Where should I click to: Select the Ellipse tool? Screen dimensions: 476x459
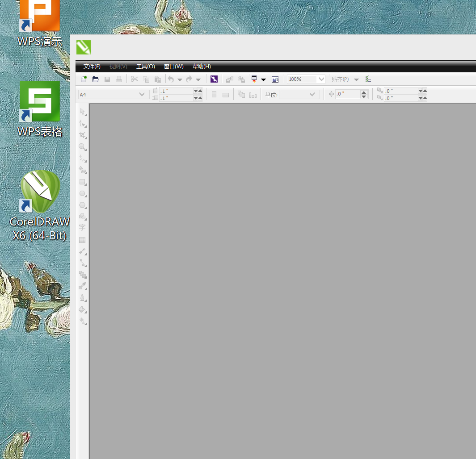(82, 194)
